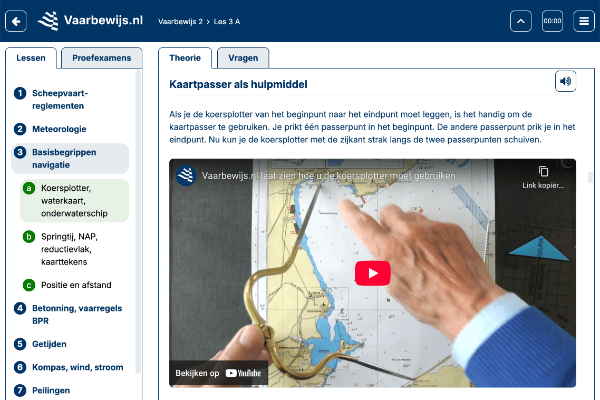Open lesson 1 Scheepvaartreglementen

coord(70,100)
